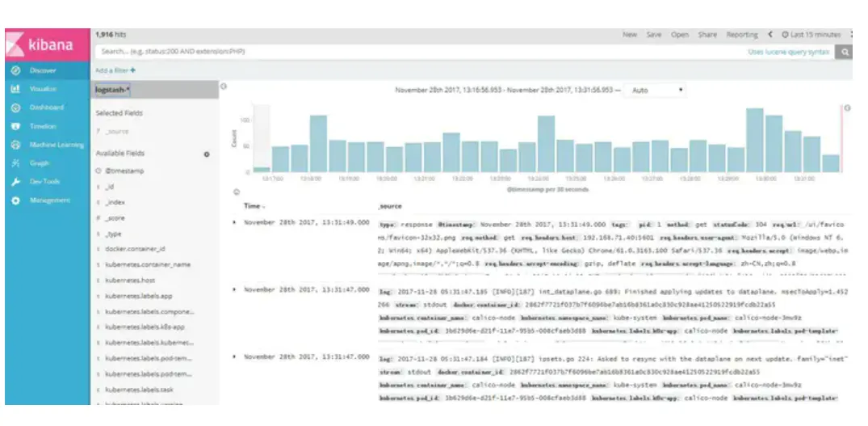
Task: Collapse the histogram chart toggle
Action: click(x=237, y=192)
